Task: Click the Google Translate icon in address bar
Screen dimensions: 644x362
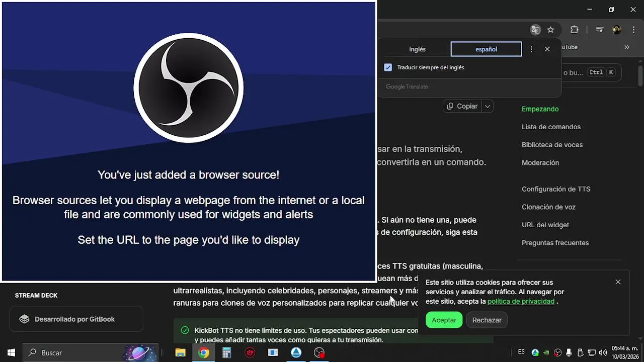Action: pos(535,30)
